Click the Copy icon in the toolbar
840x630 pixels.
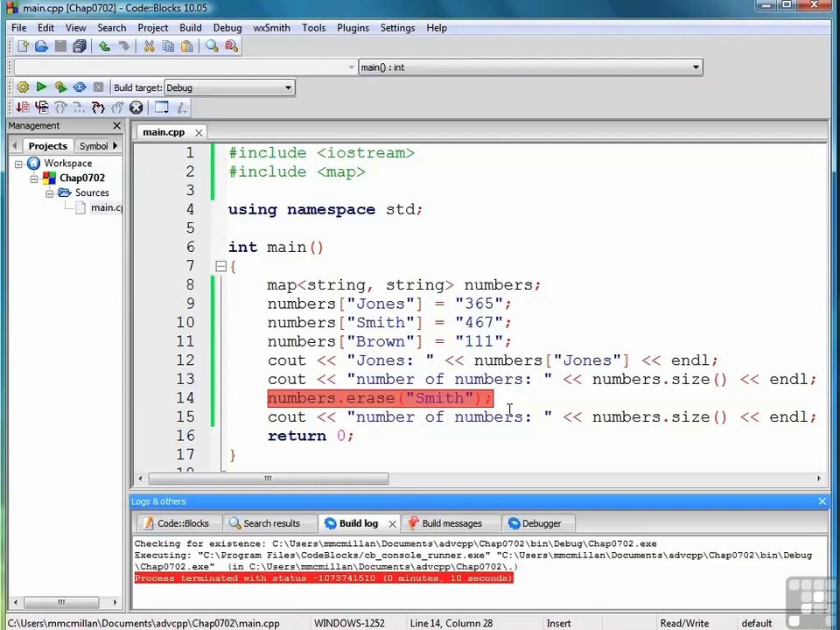pos(168,46)
